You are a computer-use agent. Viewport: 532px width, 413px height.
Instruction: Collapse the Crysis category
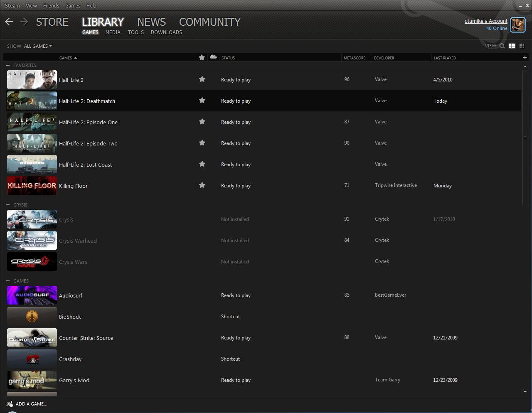[8, 205]
